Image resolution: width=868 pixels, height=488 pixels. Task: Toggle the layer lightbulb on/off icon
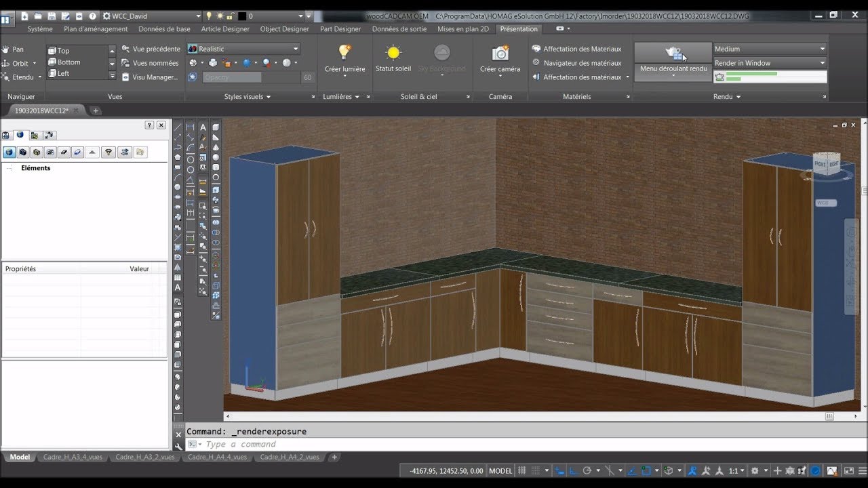[x=210, y=16]
